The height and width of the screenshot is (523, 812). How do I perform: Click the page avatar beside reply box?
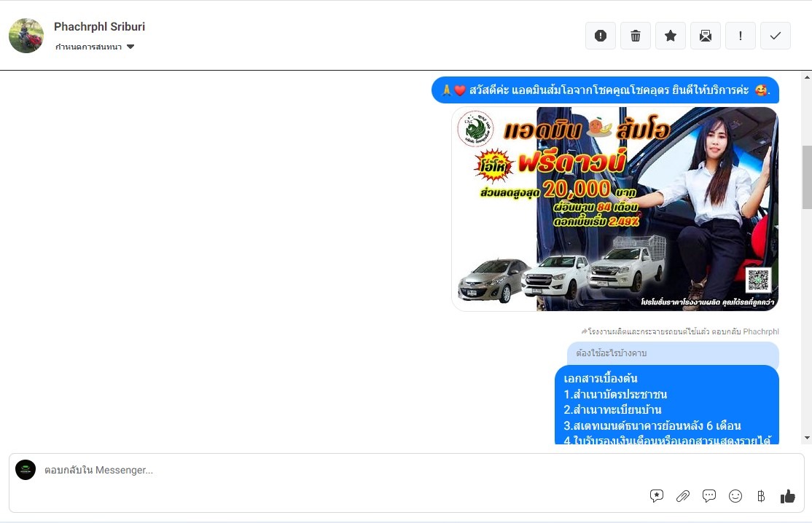tap(26, 470)
